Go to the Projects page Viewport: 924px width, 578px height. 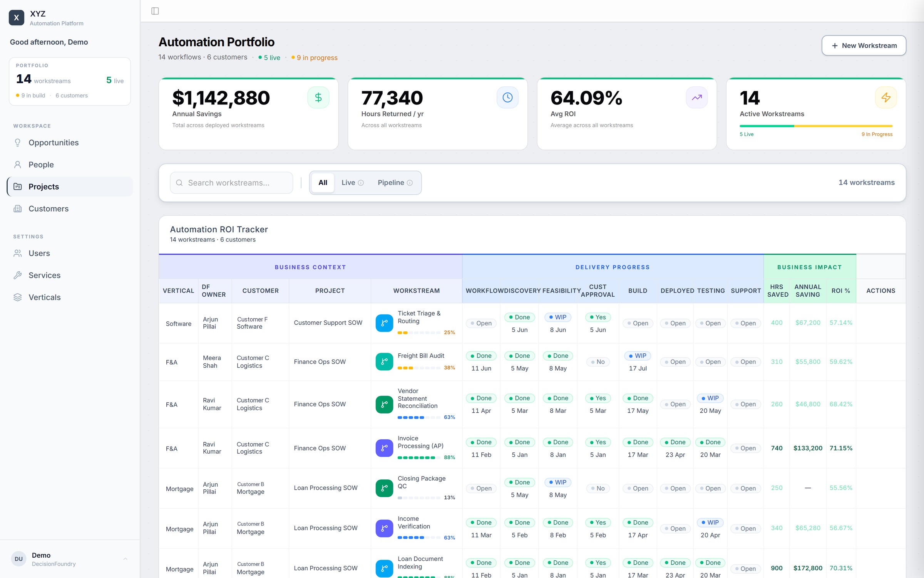[x=70, y=187]
